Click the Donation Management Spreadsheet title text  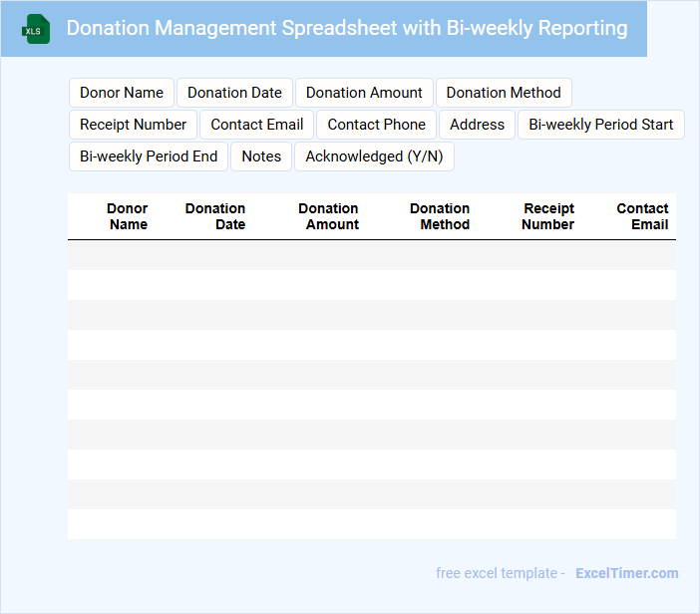(347, 28)
